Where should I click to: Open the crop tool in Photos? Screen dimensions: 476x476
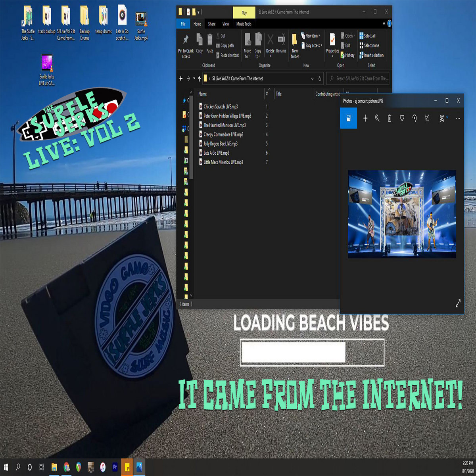[427, 118]
